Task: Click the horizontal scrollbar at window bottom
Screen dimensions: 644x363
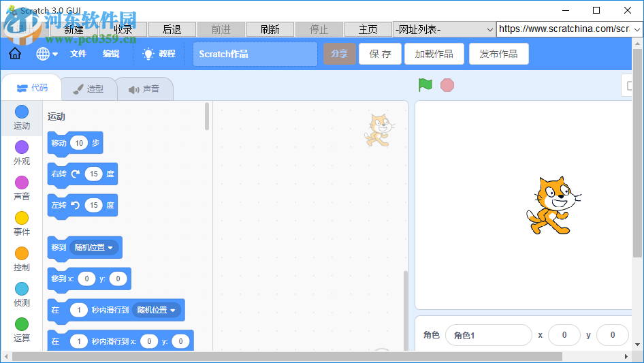Action: (x=287, y=356)
